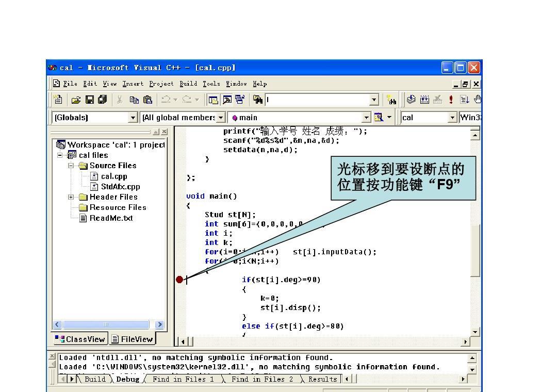The width and height of the screenshot is (557, 392).
Task: Click the Find in Files icon
Action: [x=258, y=100]
